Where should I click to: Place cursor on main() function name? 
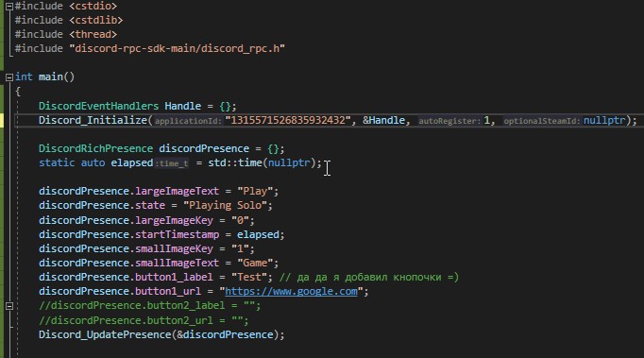click(50, 77)
